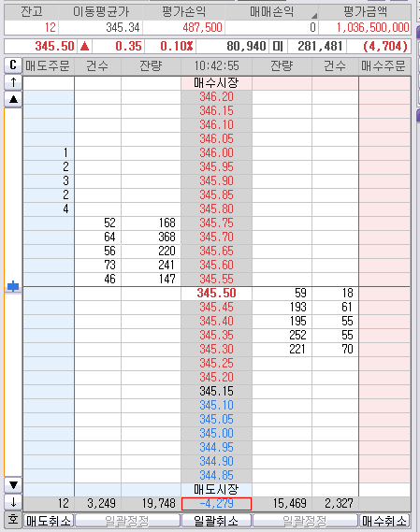
Task: Jump to bottom with down arrow button
Action: (13, 502)
